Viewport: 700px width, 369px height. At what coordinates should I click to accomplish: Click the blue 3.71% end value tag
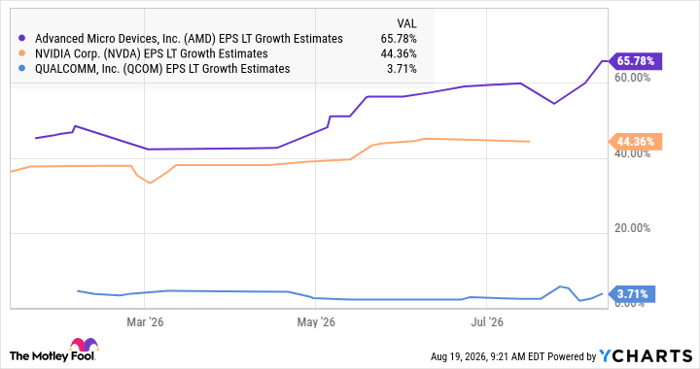coord(632,294)
